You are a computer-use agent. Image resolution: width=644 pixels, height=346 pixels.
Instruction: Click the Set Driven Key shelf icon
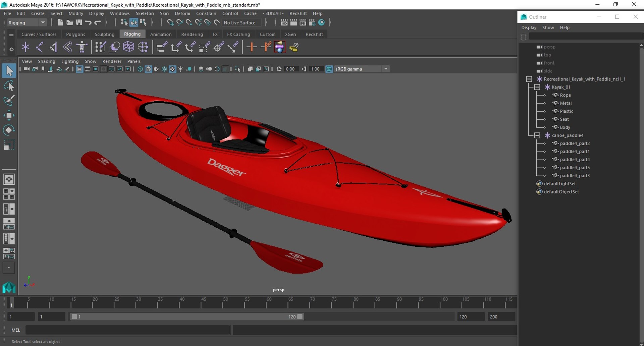click(x=266, y=47)
